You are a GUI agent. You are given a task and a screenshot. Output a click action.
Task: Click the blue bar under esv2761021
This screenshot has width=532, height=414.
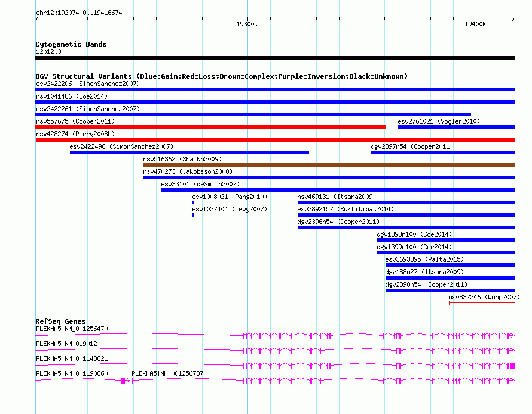tap(457, 127)
